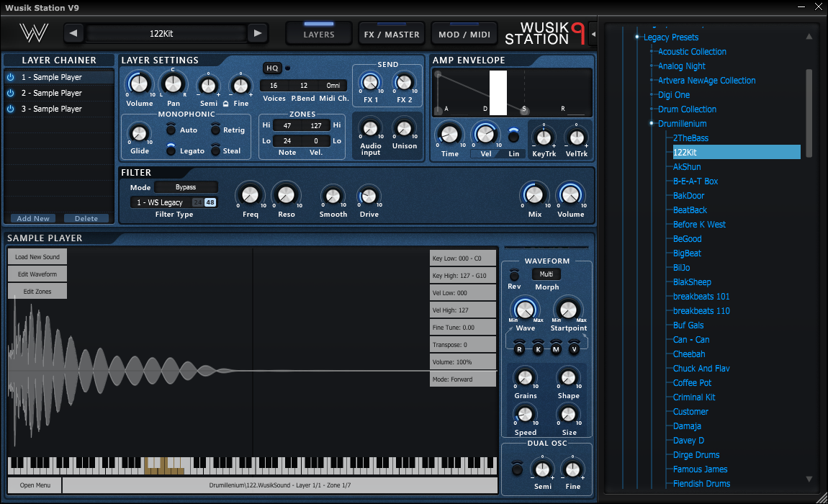
Task: Click the Mode: Forward playback setting
Action: (x=462, y=379)
